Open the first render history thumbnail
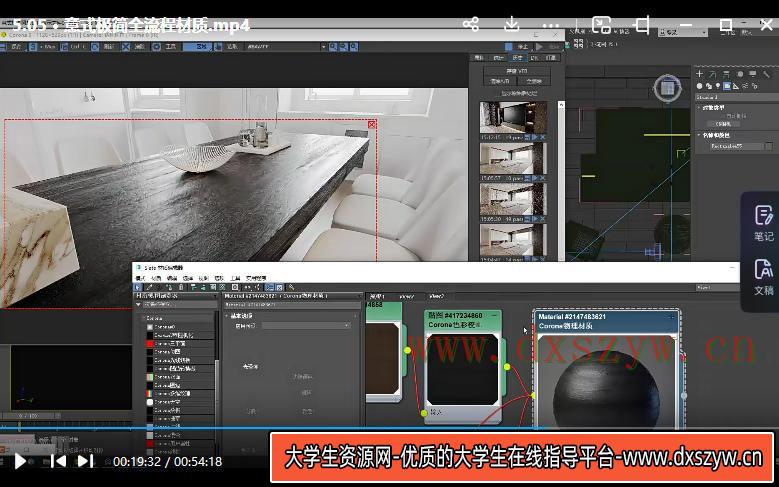Viewport: 779px width, 487px height. pyautogui.click(x=513, y=117)
